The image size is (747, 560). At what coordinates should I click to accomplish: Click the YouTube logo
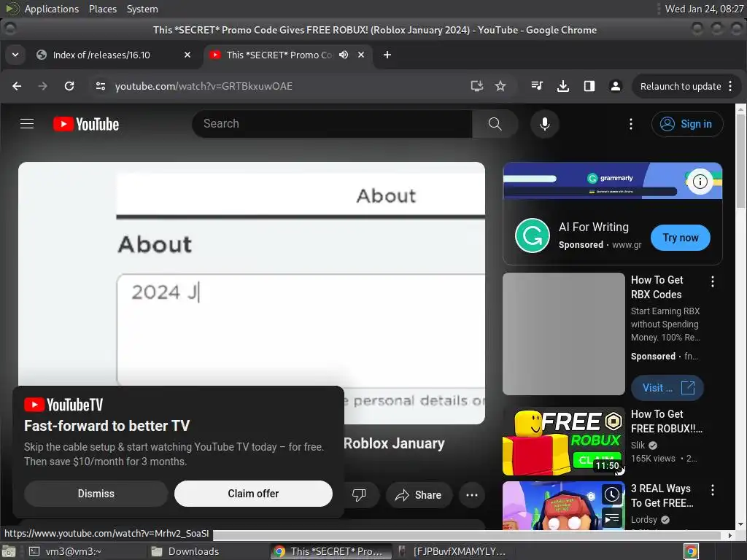86,124
